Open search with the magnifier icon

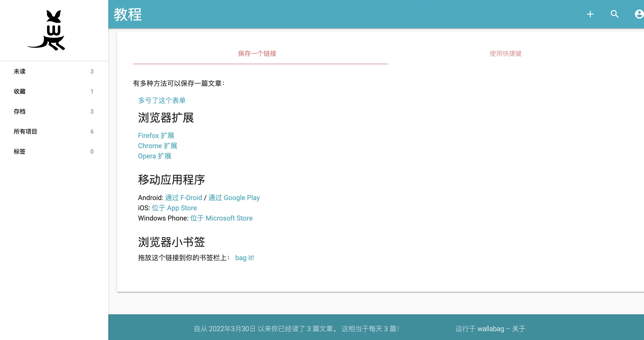[x=614, y=14]
